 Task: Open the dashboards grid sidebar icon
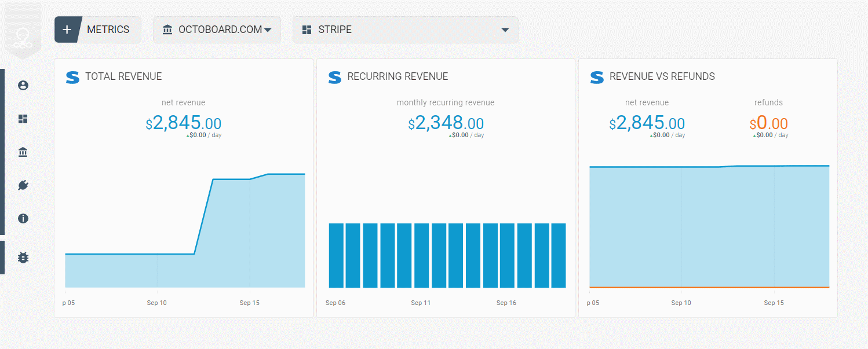point(23,119)
